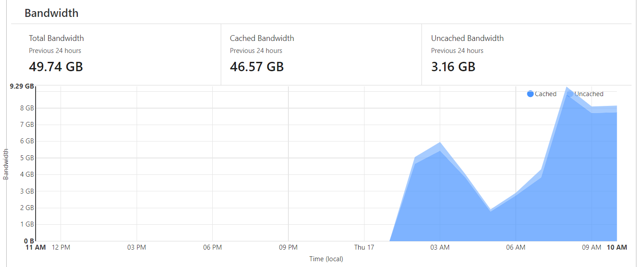Click the 06 AM time axis label
644x267 pixels.
point(516,247)
